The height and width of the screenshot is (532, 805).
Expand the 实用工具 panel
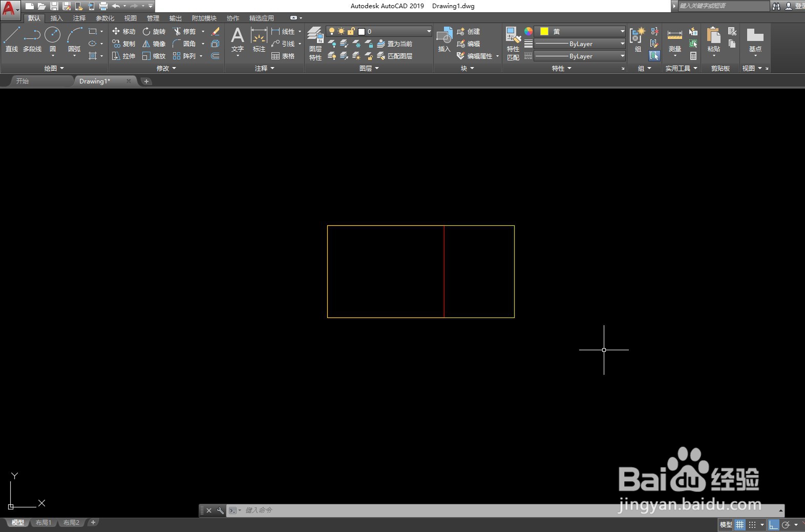682,68
